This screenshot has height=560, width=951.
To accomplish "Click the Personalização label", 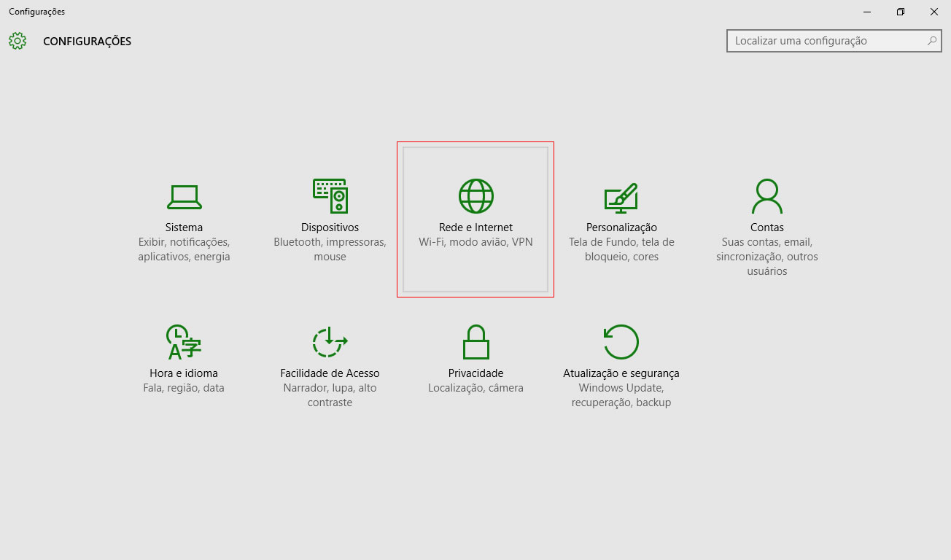I will tap(621, 227).
